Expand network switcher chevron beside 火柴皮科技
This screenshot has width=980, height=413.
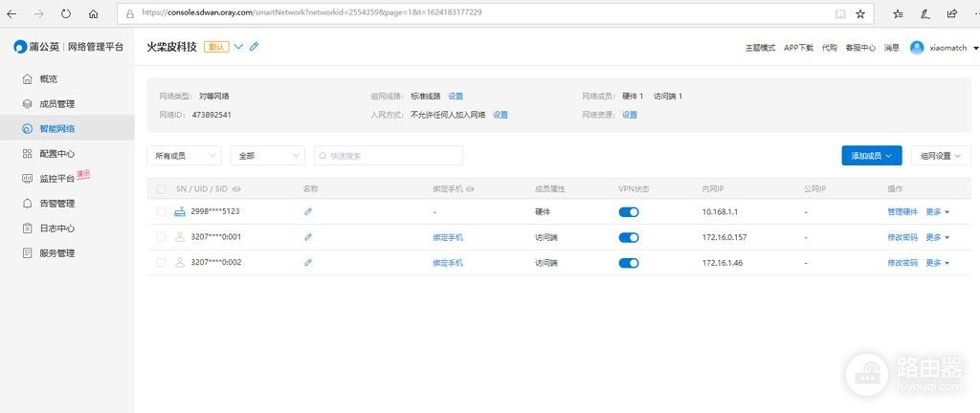(238, 47)
